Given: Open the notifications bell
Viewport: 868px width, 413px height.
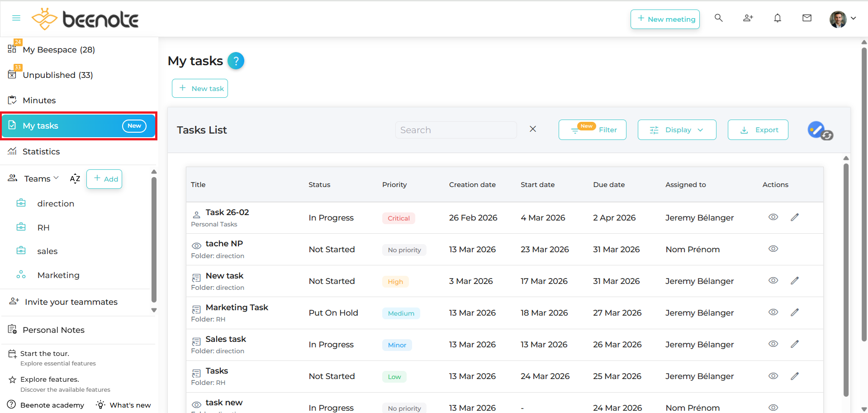Looking at the screenshot, I should click(778, 18).
